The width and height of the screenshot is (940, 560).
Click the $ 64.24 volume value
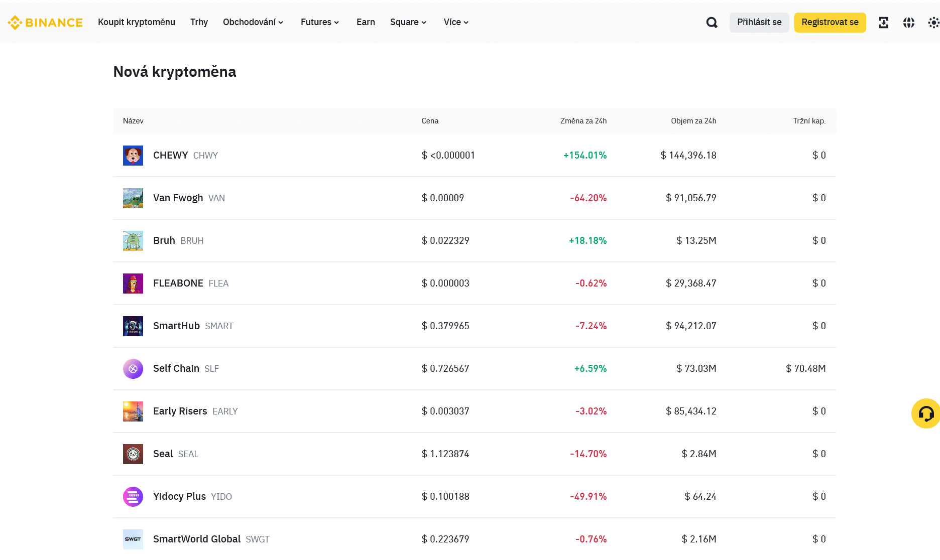[x=700, y=497]
